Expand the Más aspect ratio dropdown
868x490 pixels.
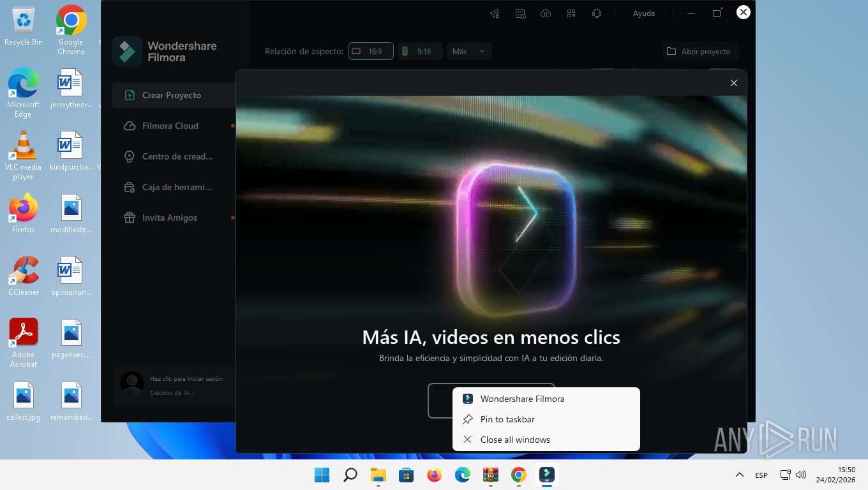(469, 51)
